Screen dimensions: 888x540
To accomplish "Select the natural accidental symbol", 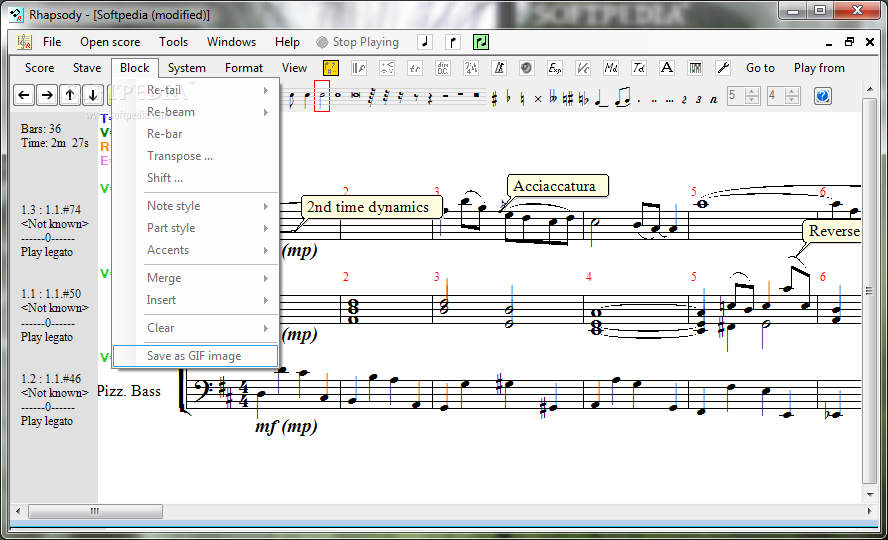I will (x=522, y=99).
